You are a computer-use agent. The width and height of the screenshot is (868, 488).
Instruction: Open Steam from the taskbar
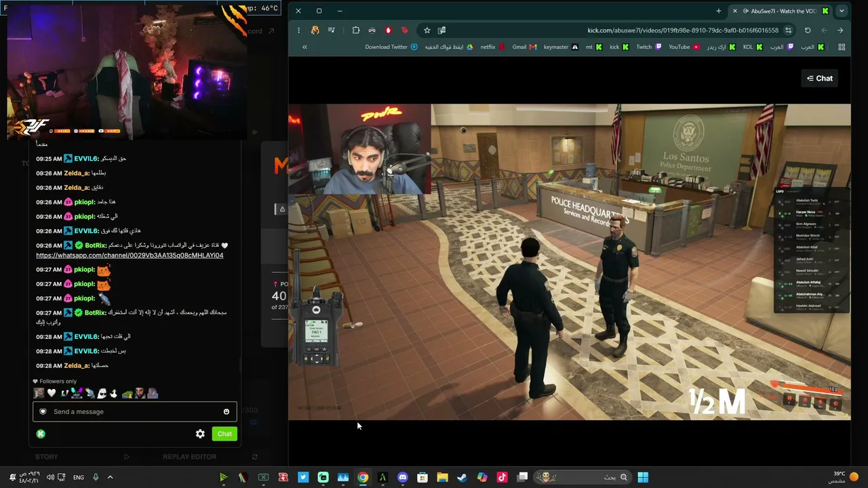[x=462, y=477]
